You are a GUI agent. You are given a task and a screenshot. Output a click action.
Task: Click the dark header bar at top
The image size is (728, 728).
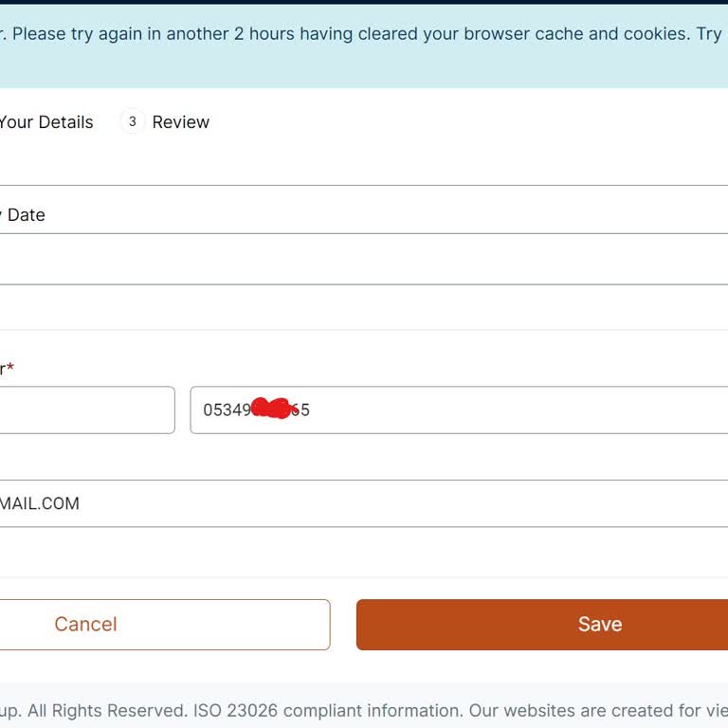(364, 2)
